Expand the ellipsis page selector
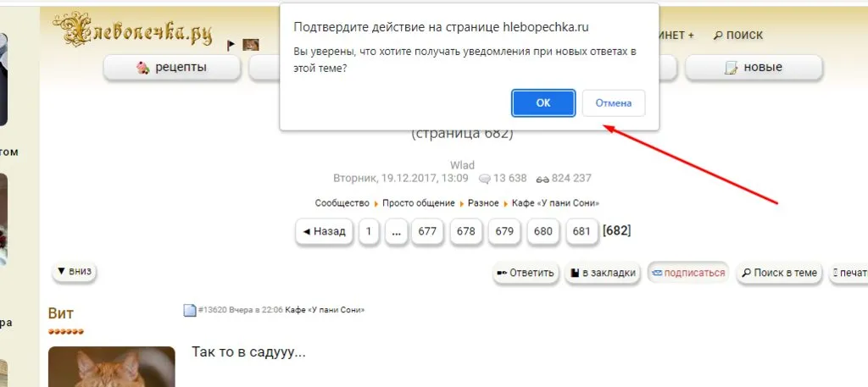 (x=396, y=231)
